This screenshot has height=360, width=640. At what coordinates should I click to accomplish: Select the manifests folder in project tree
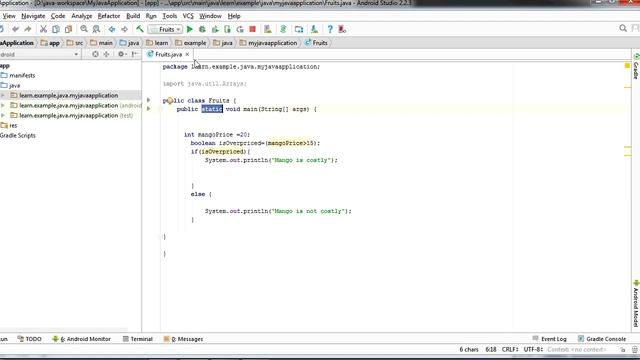18,76
